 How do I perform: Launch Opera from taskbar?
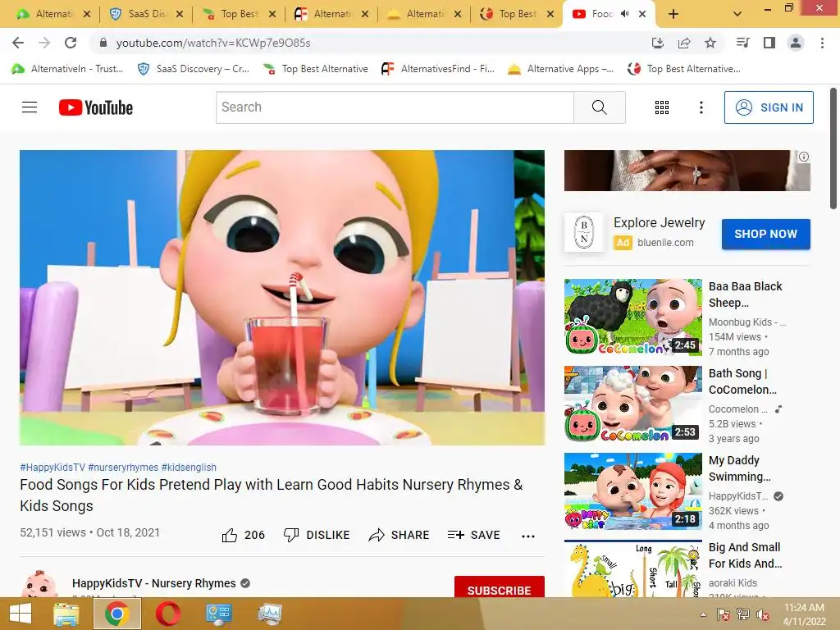(167, 614)
